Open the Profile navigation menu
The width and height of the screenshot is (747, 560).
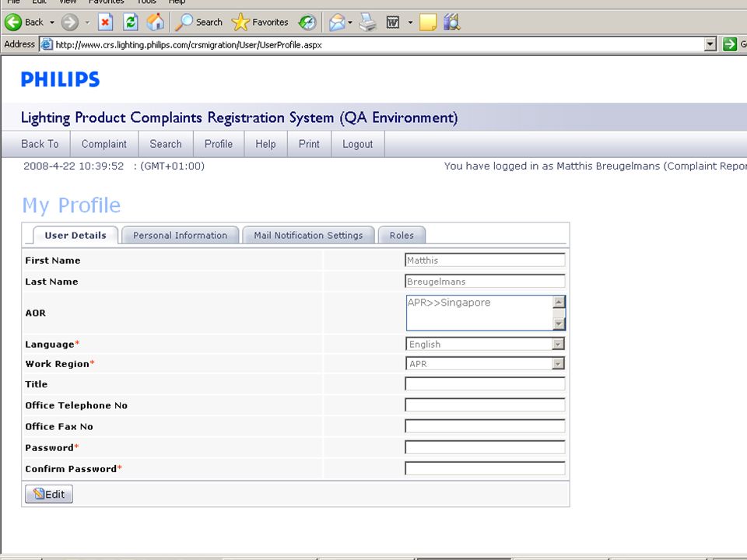point(219,144)
